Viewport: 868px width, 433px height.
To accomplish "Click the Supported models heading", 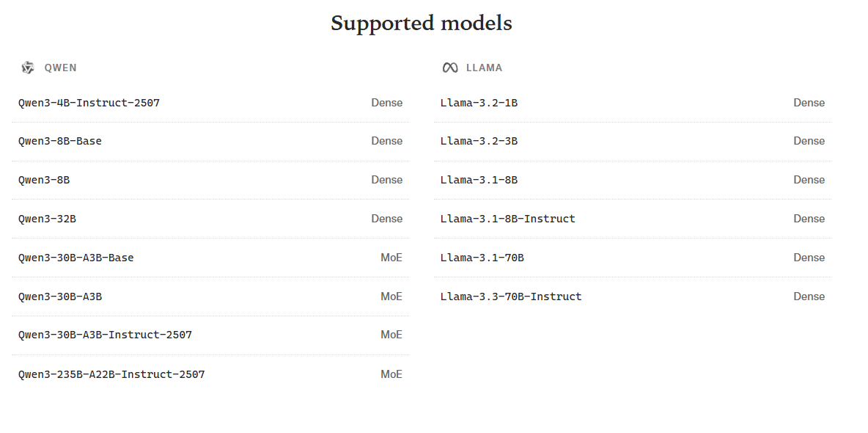I will tap(421, 23).
